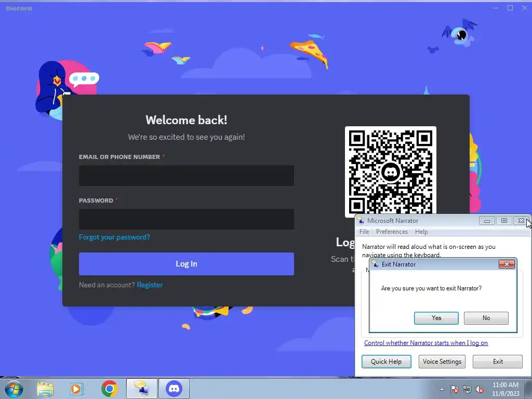The image size is (532, 399).
Task: Show hidden system tray icons arrow
Action: (x=442, y=389)
